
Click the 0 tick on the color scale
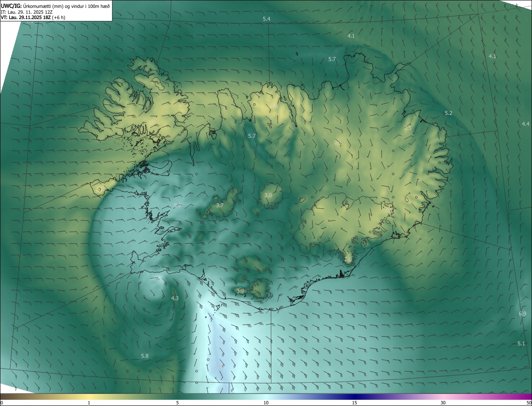2,403
